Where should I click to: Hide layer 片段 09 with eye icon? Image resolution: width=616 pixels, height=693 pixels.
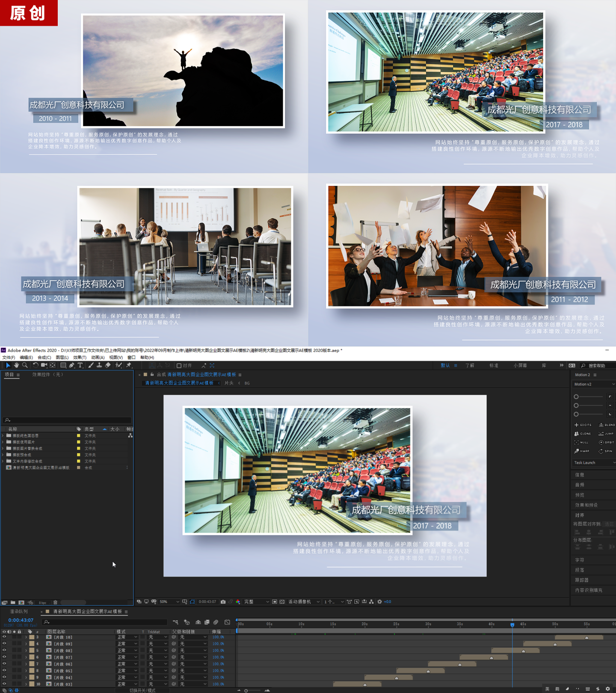pyautogui.click(x=4, y=644)
